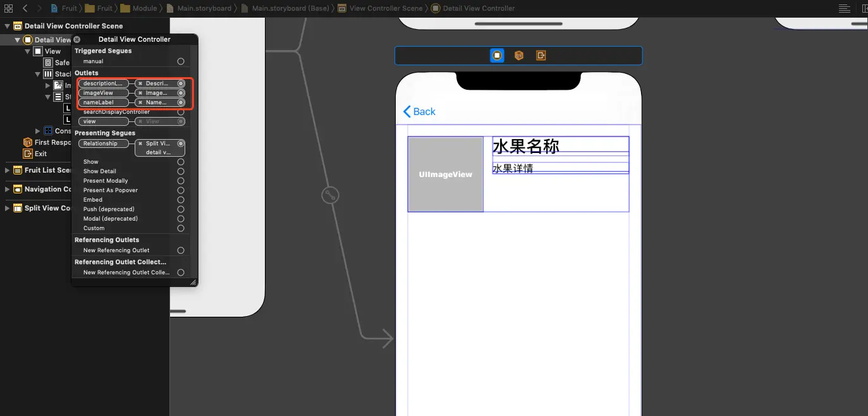Click the connection well next to manual segue
The width and height of the screenshot is (868, 416).
tap(181, 61)
